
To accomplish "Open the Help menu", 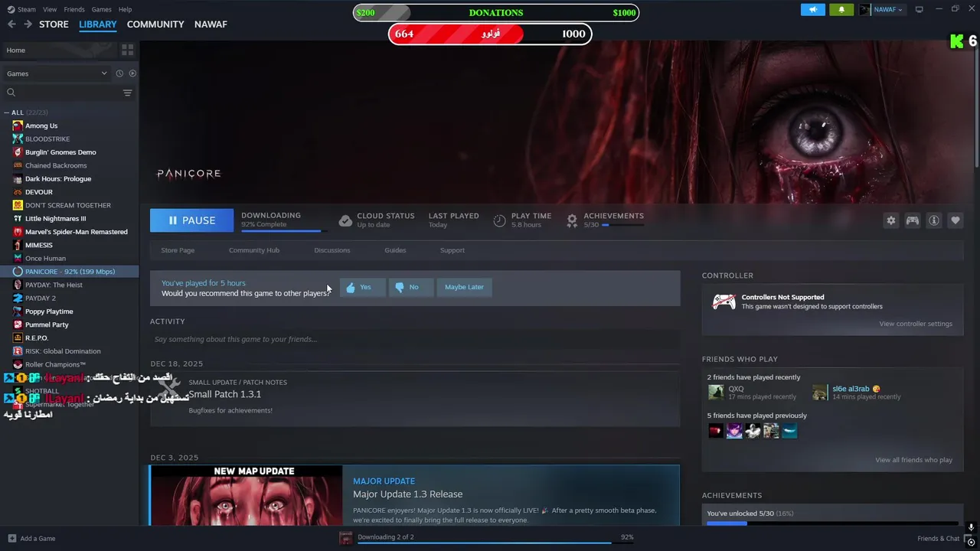I will [x=125, y=9].
